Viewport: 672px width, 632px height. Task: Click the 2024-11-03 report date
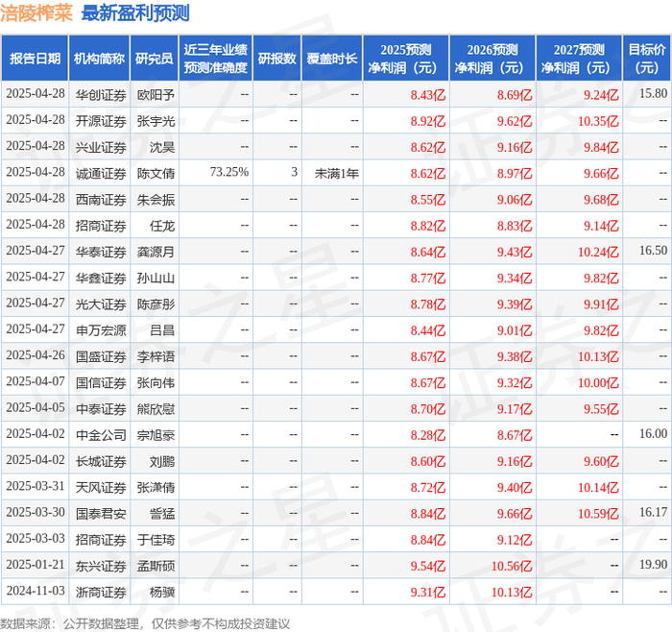(x=36, y=591)
